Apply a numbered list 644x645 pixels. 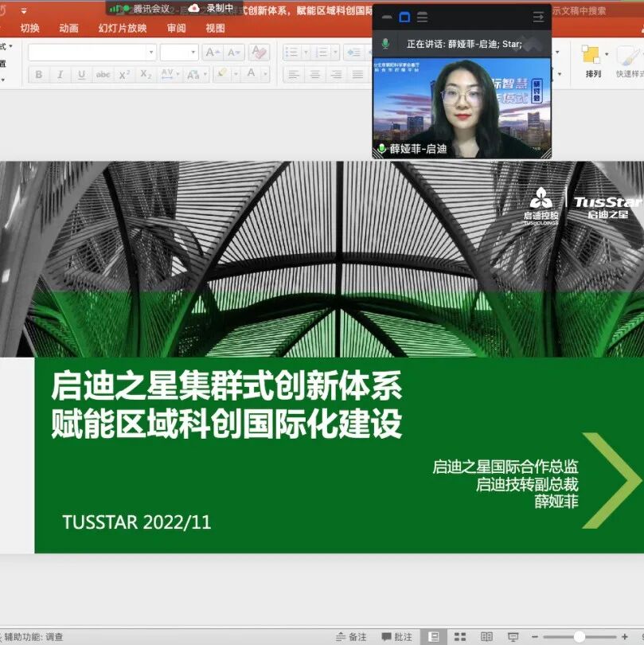(322, 53)
